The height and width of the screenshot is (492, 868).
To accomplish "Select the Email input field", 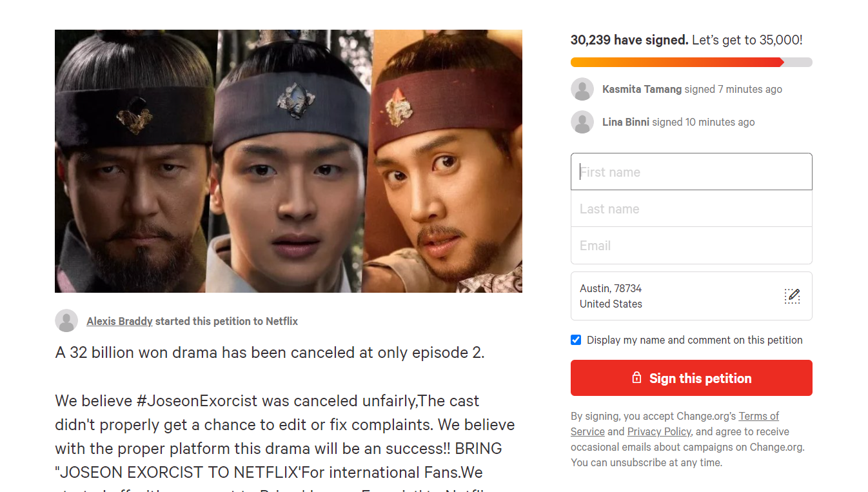I will 691,245.
